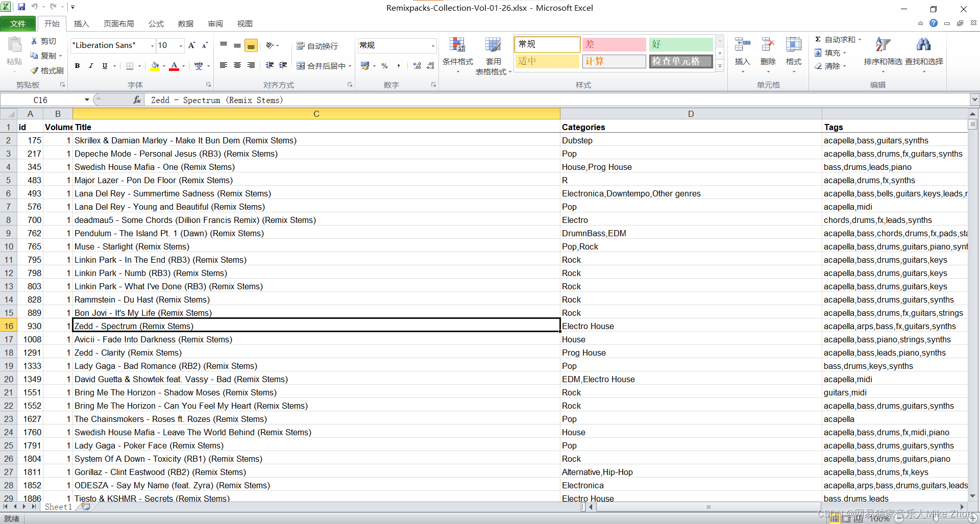
Task: Toggle top vertical alignment
Action: (x=224, y=45)
